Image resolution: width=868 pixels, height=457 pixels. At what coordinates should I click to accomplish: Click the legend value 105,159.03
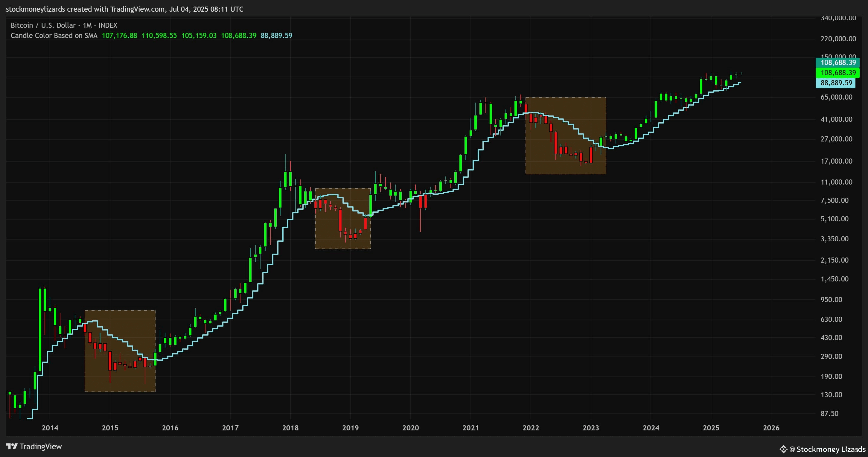click(199, 35)
